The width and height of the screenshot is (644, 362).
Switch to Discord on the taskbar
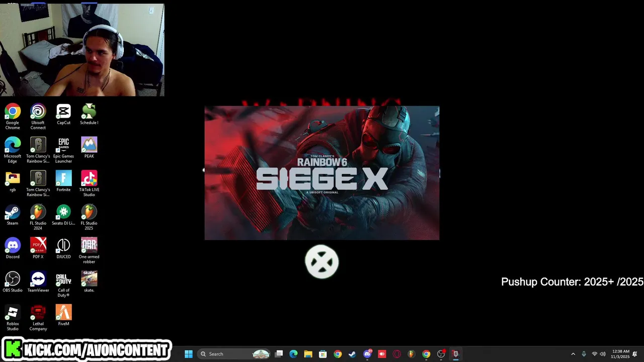(x=367, y=354)
